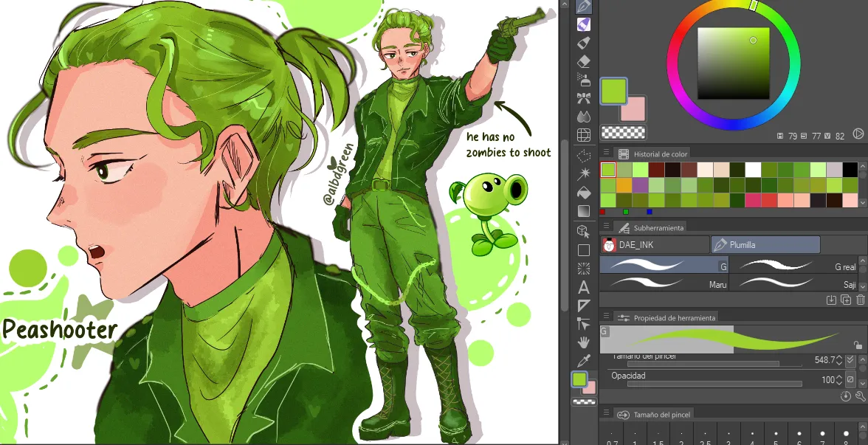
Task: Pick orange swatch in color history
Action: [624, 184]
